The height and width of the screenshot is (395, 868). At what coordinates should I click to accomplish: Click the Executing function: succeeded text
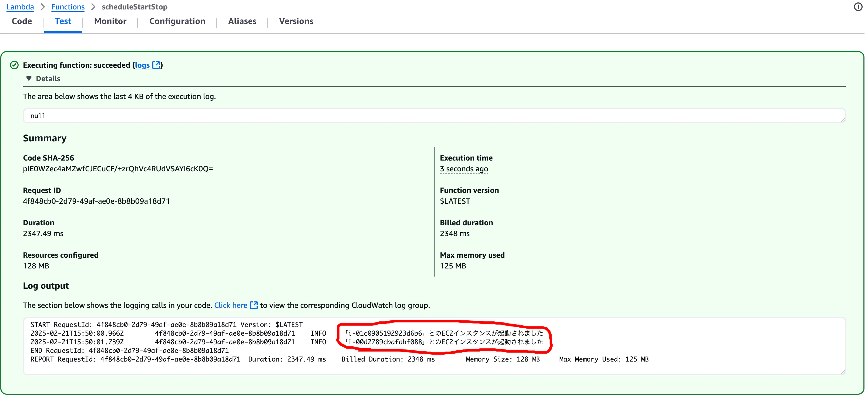76,65
